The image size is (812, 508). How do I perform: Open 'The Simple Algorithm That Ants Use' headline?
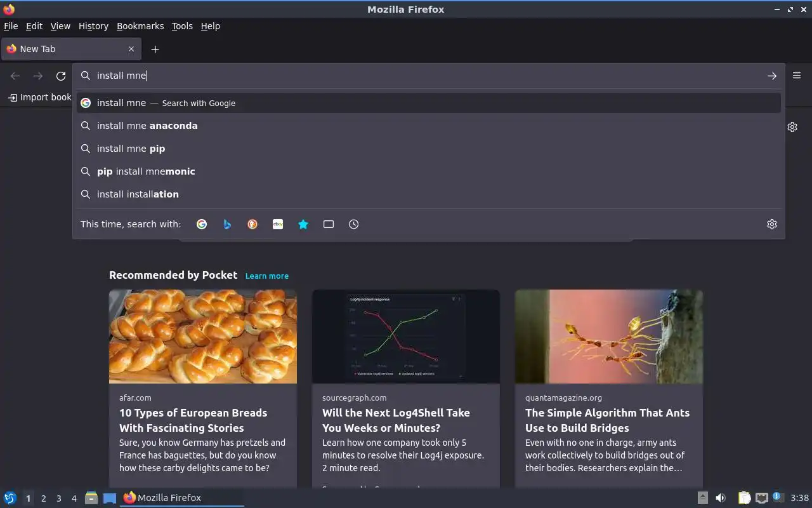pos(607,420)
